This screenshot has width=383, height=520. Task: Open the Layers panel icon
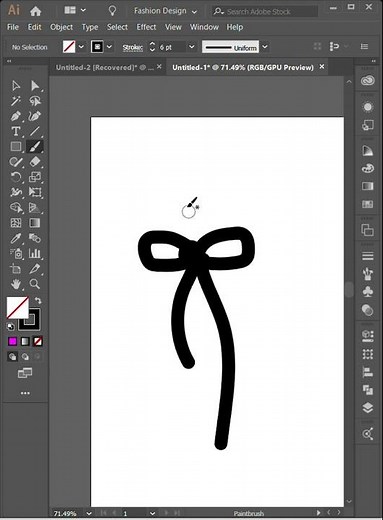(x=367, y=408)
